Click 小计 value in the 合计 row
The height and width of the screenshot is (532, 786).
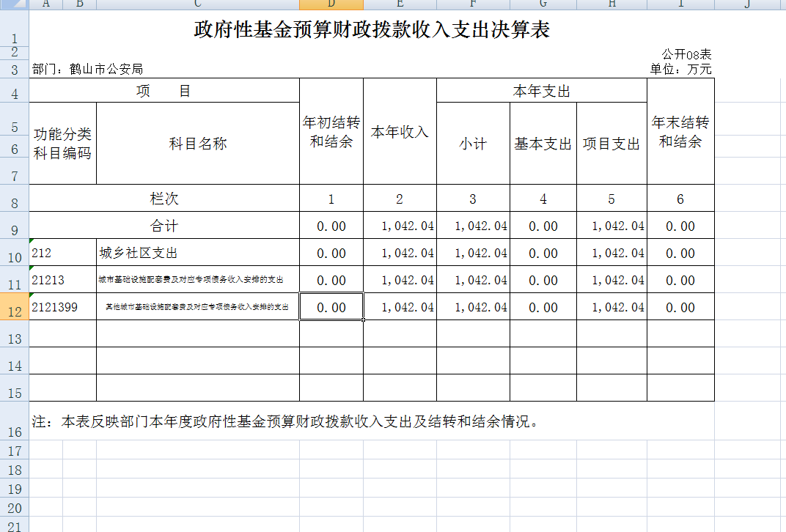tap(473, 226)
